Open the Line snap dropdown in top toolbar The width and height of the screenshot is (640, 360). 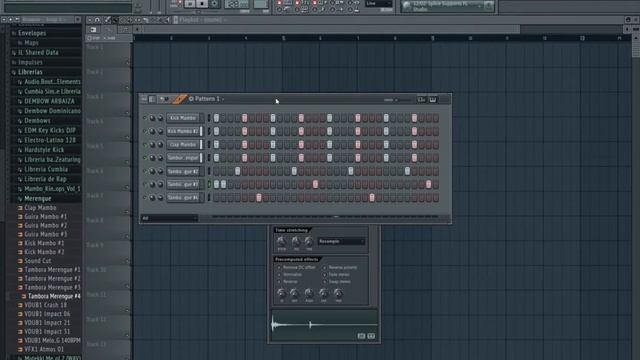click(x=378, y=4)
